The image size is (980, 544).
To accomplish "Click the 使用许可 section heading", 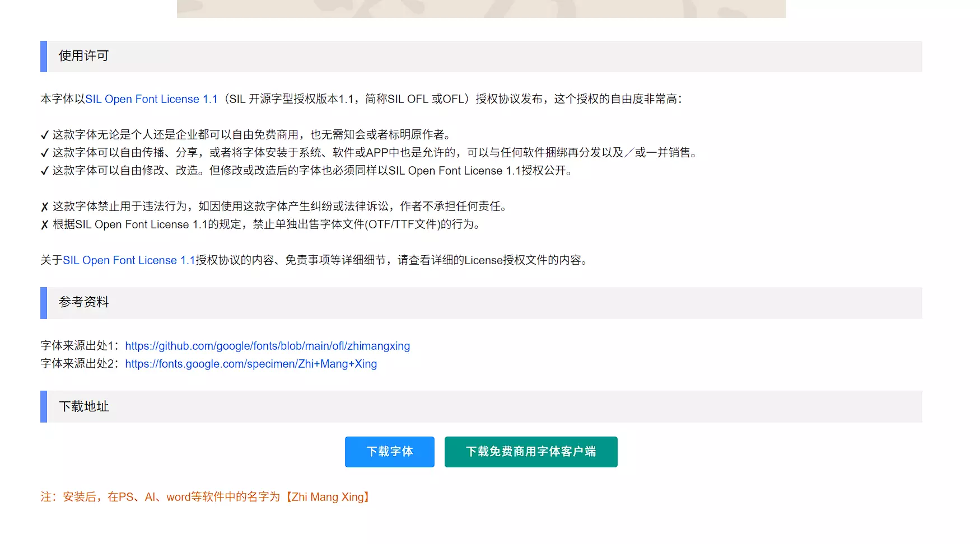I will pos(84,56).
